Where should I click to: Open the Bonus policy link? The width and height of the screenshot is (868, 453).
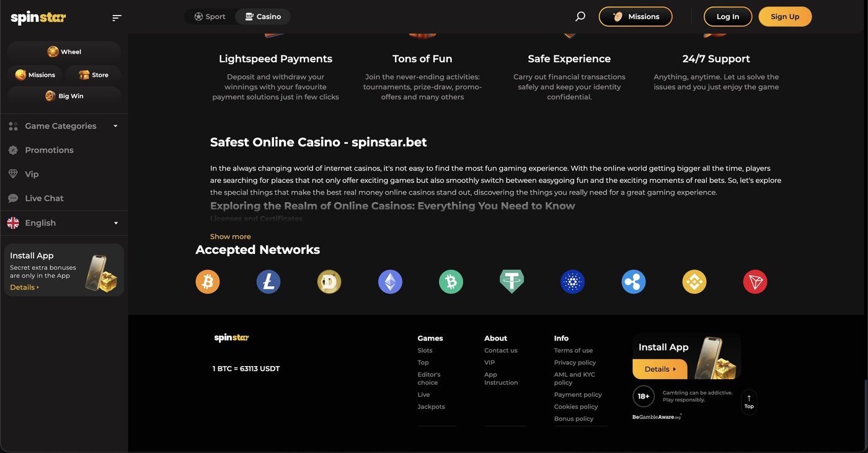click(574, 419)
